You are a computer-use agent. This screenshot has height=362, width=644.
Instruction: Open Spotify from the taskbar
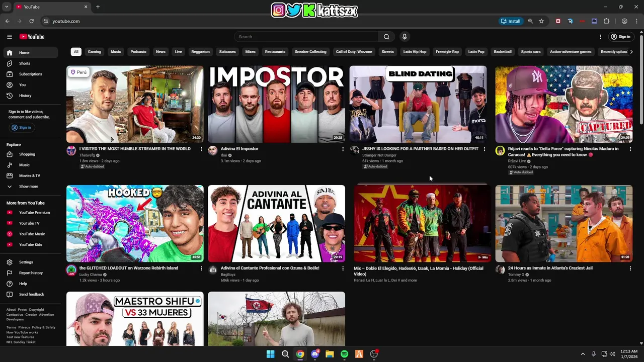(x=344, y=354)
